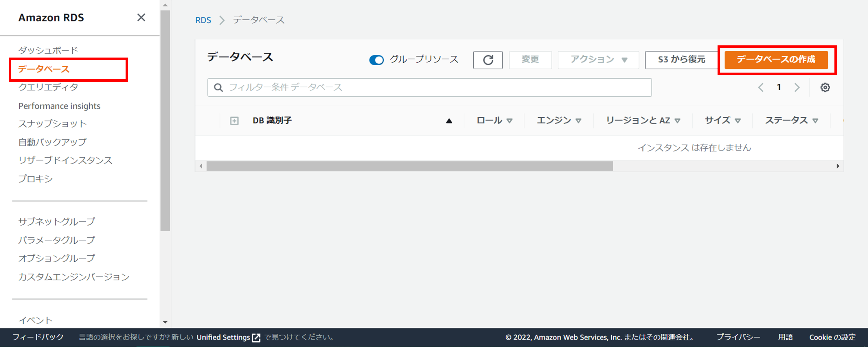Viewport: 868px width, 347px height.
Task: Close the Amazon RDS navigation panel
Action: tap(141, 18)
